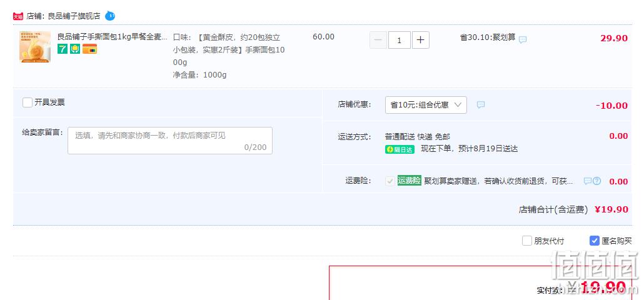Enable the 朋友代付 checkbox
Image resolution: width=644 pixels, height=300 pixels.
coord(527,241)
